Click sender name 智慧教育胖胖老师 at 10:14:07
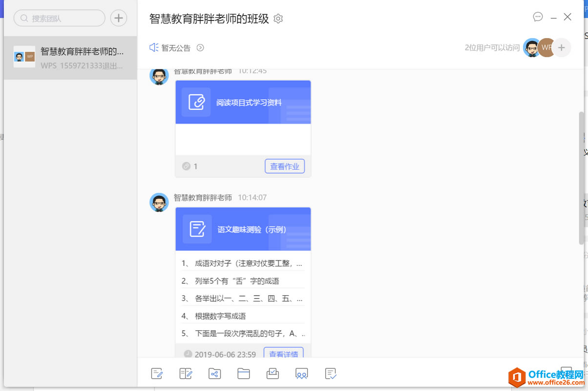Viewport: 588px width, 391px height. click(x=203, y=197)
